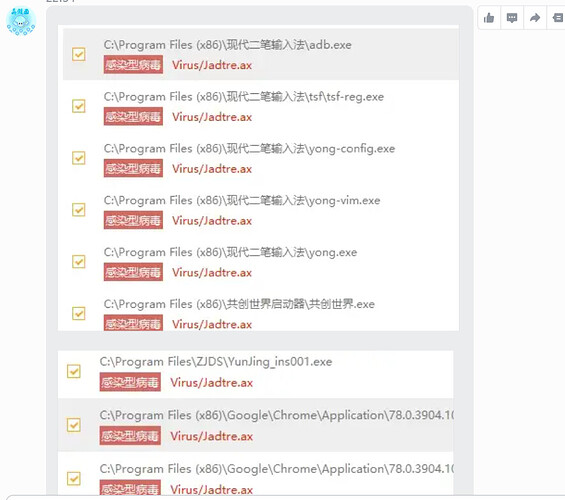Toggle the yong-config.exe checkbox

coord(79,158)
